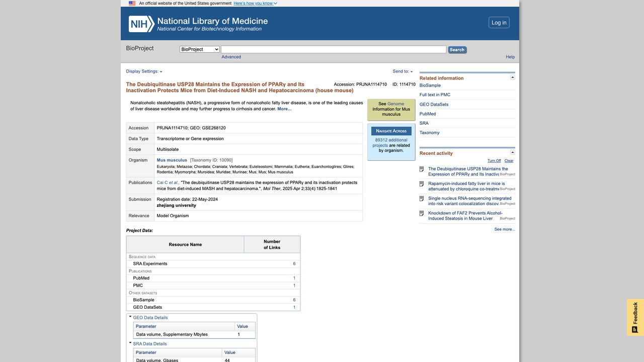
Task: Open the Advanced search link
Action: pos(231,57)
